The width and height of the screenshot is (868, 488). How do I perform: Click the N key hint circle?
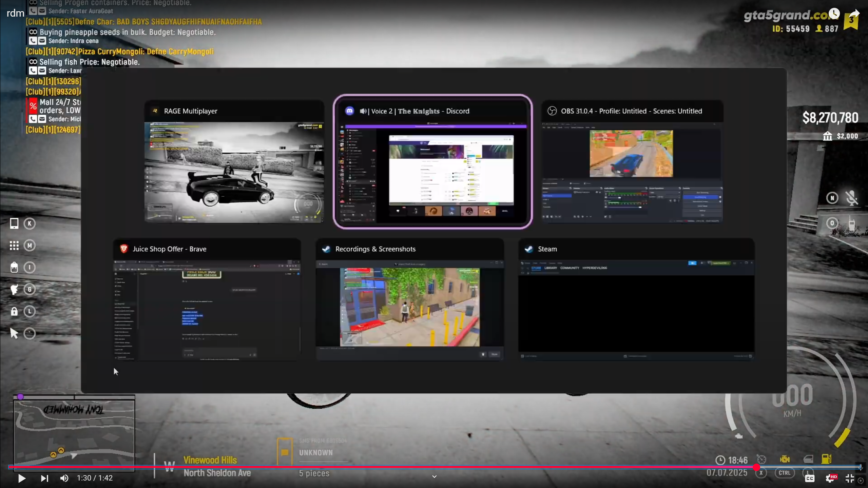[x=832, y=198]
